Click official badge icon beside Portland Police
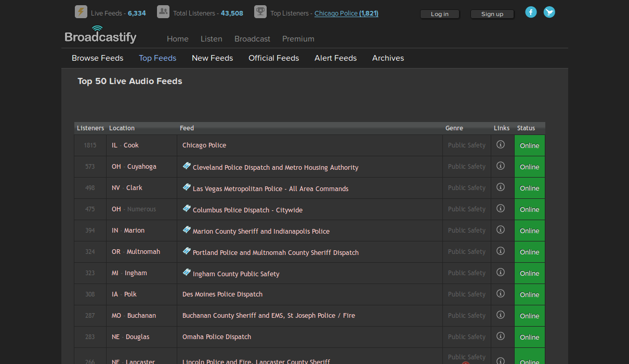 pos(187,251)
